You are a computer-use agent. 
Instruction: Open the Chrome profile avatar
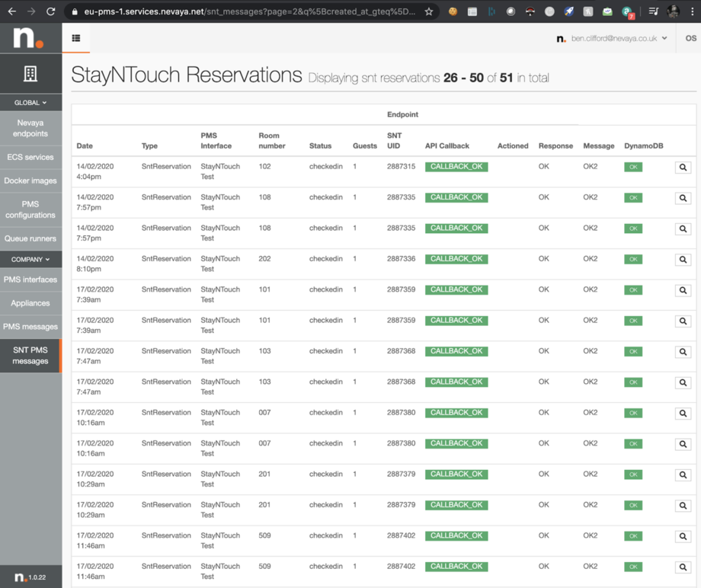click(673, 11)
